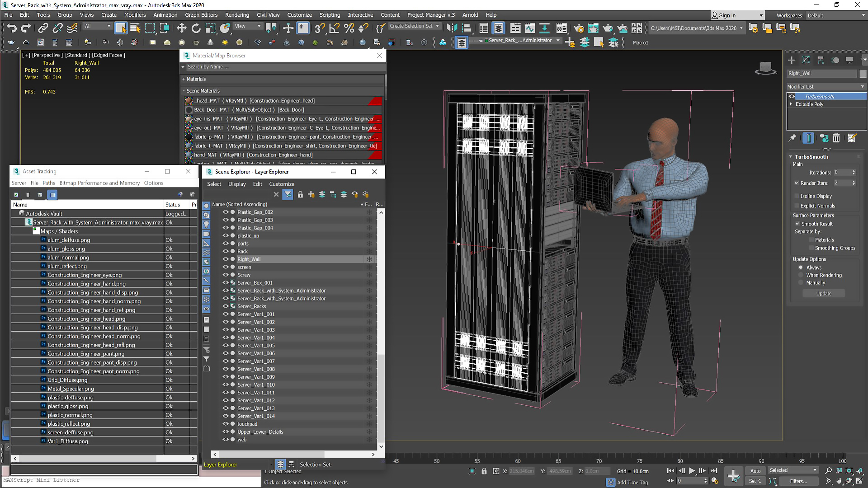
Task: Click Zoom Extents magnifier in viewport controls
Action: [828, 471]
